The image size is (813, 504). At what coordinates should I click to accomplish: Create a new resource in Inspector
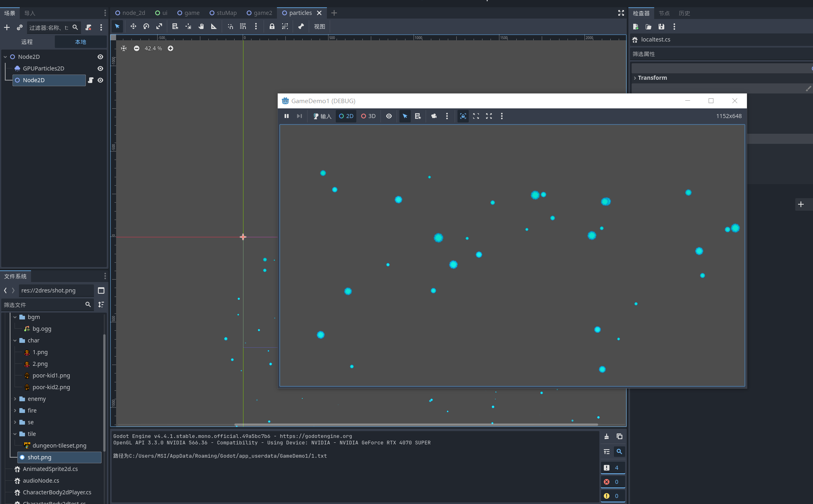[x=636, y=27]
